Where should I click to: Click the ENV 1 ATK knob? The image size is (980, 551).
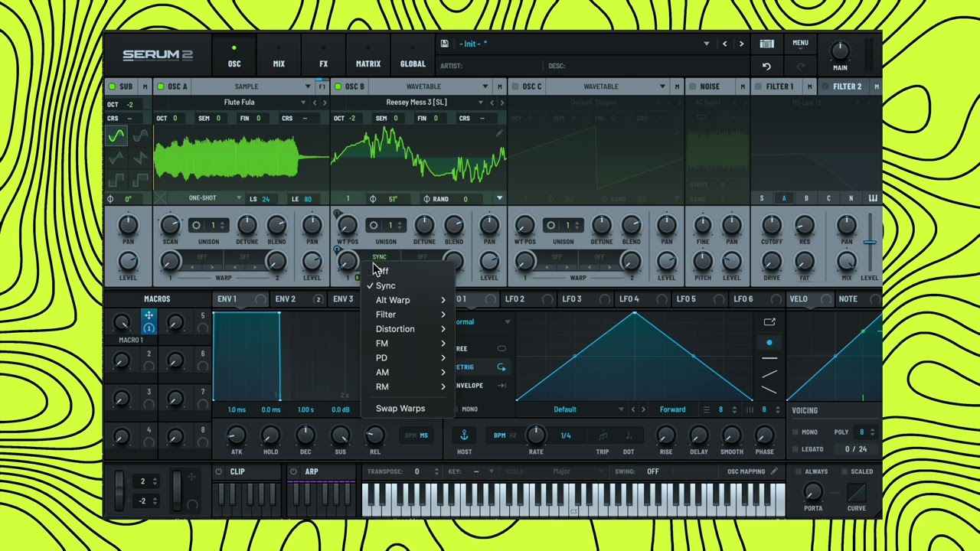[237, 436]
